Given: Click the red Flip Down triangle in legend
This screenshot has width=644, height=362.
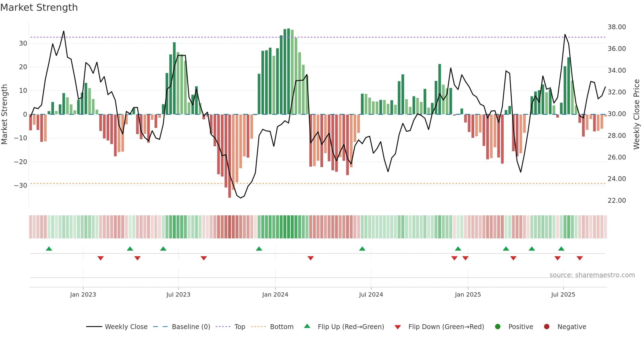Looking at the screenshot, I should pos(398,327).
